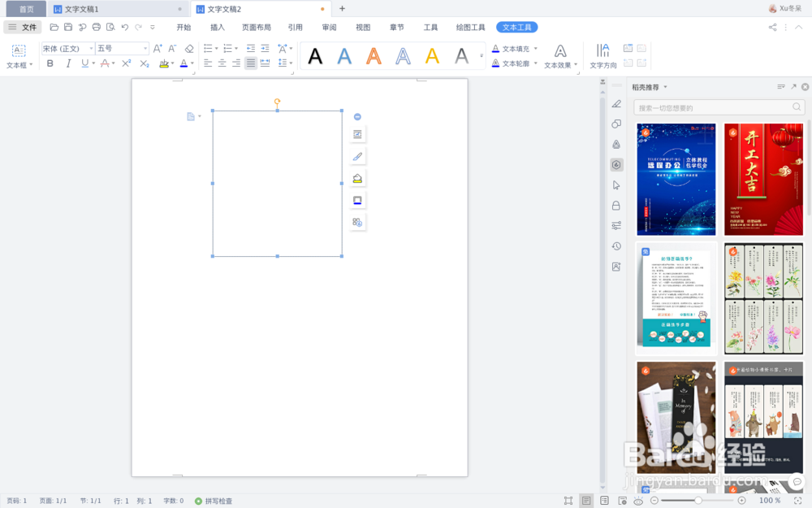The width and height of the screenshot is (812, 508).
Task: Open sidebar lock restriction icon
Action: point(616,206)
